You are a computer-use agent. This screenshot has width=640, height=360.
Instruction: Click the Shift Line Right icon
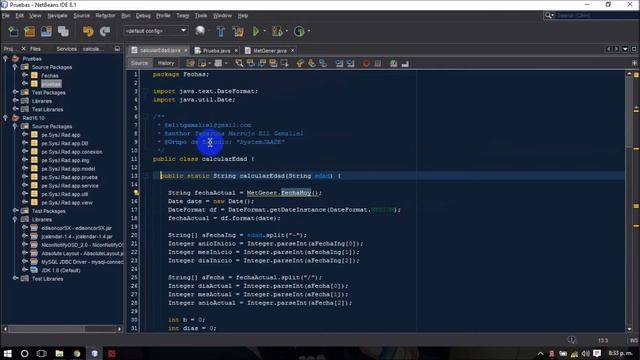pos(350,63)
